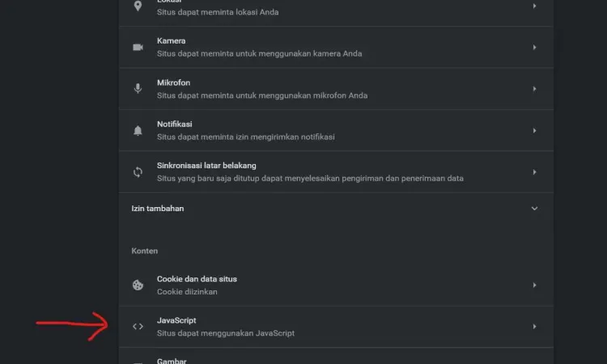Click the Cookie dan data situs title
Image resolution: width=607 pixels, height=364 pixels.
[x=197, y=279]
